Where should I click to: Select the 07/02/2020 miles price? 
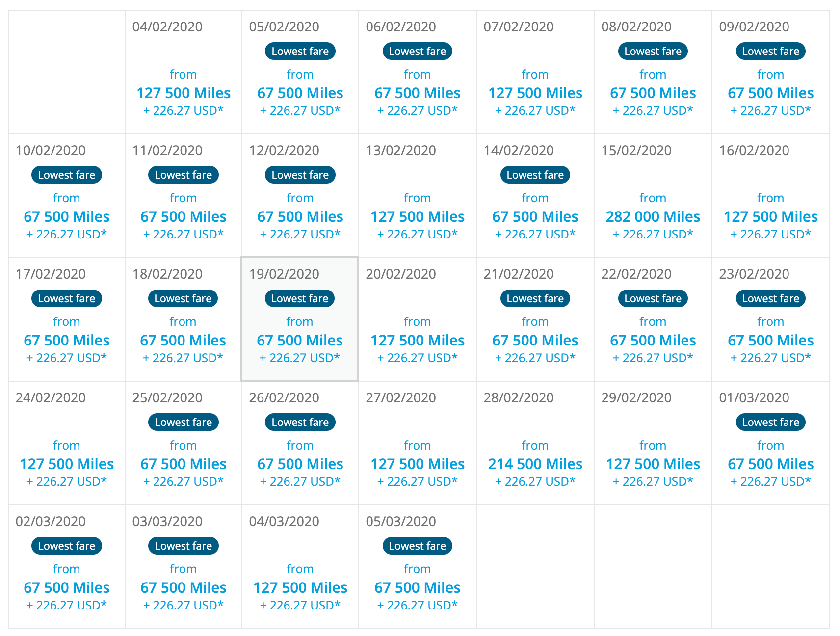535,93
